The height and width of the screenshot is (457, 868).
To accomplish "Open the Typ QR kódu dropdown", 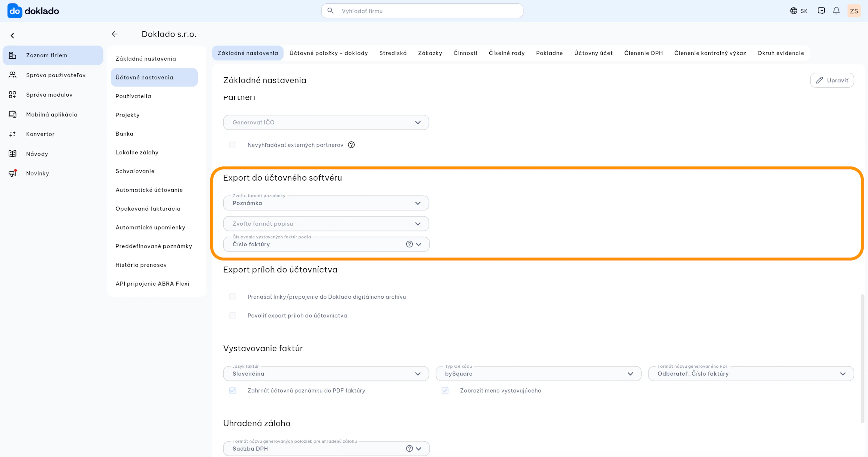I will tap(538, 374).
